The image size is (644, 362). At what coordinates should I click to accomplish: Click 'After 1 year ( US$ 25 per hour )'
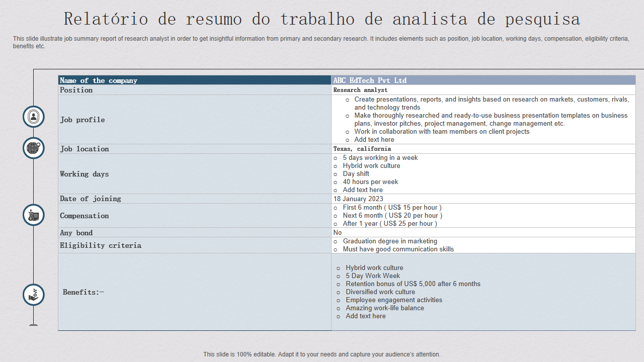(x=390, y=224)
